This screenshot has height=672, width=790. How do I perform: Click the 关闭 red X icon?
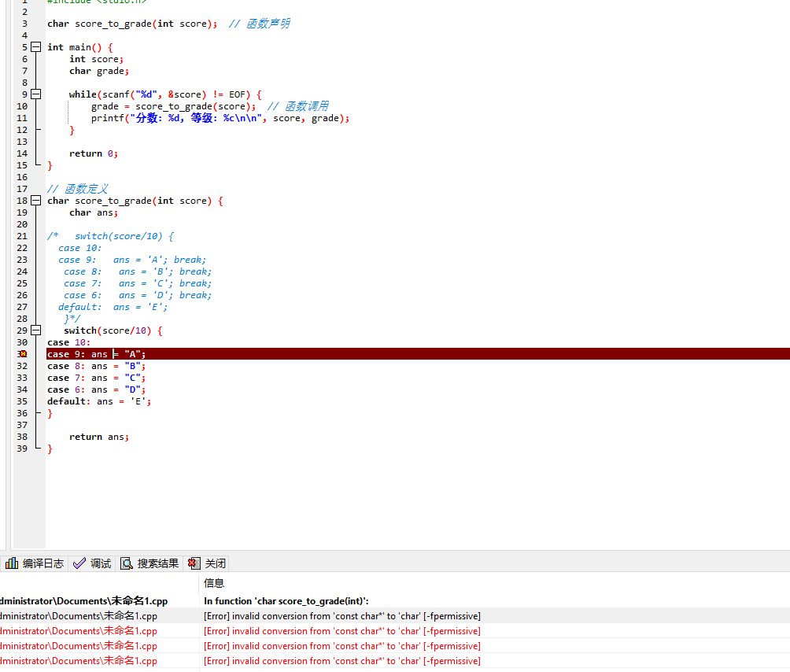(194, 563)
